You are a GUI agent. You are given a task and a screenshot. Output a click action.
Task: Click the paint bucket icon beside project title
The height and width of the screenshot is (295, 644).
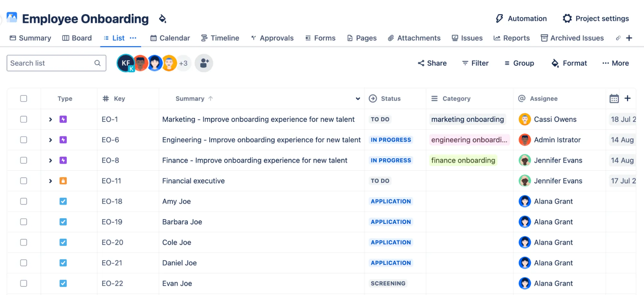click(x=163, y=19)
